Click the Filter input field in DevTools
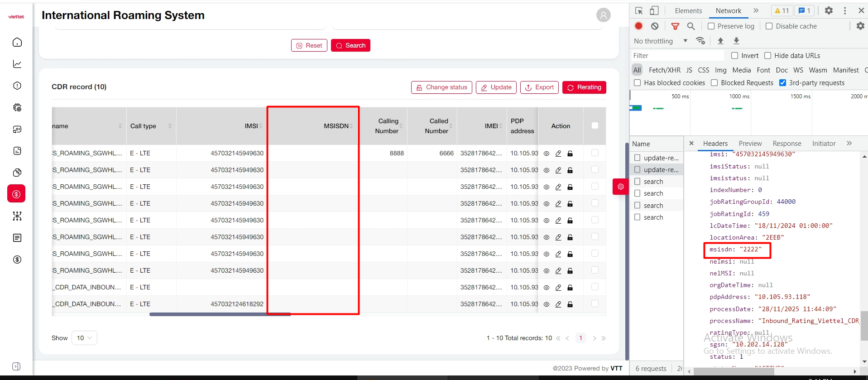868x380 pixels. [x=677, y=56]
